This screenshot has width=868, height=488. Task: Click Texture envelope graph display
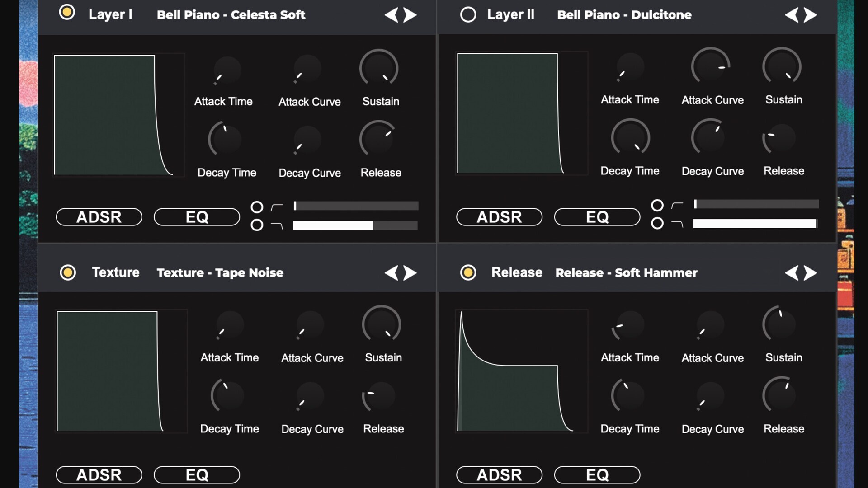pyautogui.click(x=121, y=371)
